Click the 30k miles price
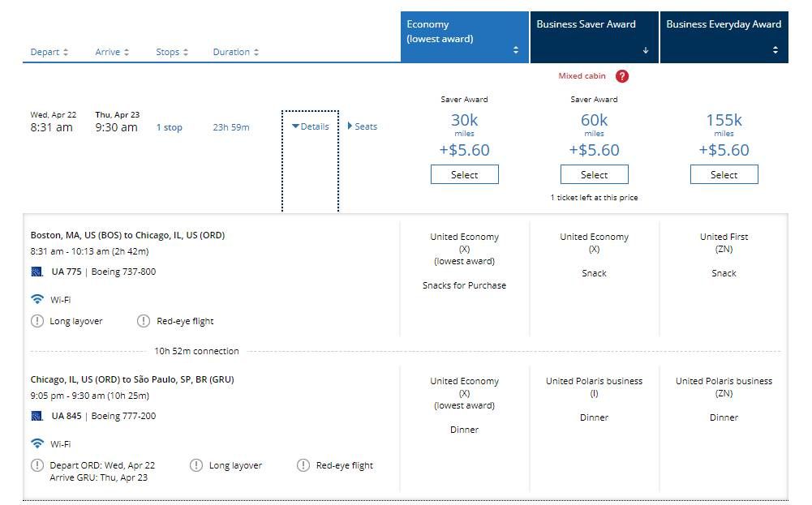The width and height of the screenshot is (812, 505). coord(465,125)
